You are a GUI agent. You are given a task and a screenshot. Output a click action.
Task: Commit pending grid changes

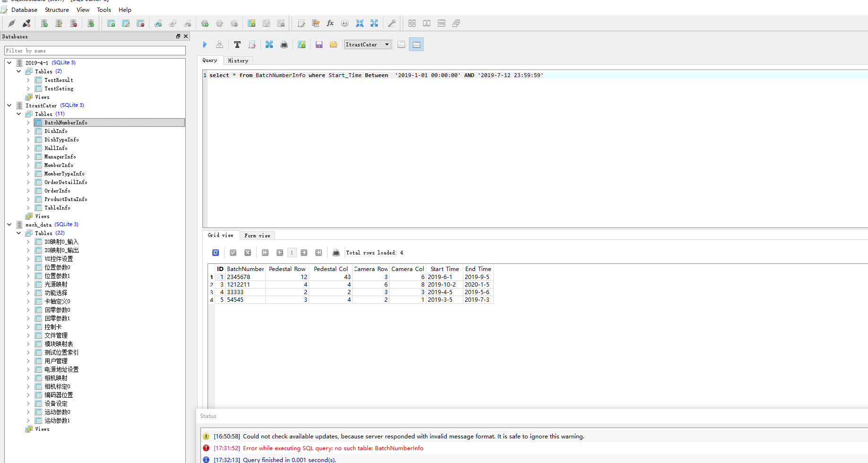[x=233, y=253]
